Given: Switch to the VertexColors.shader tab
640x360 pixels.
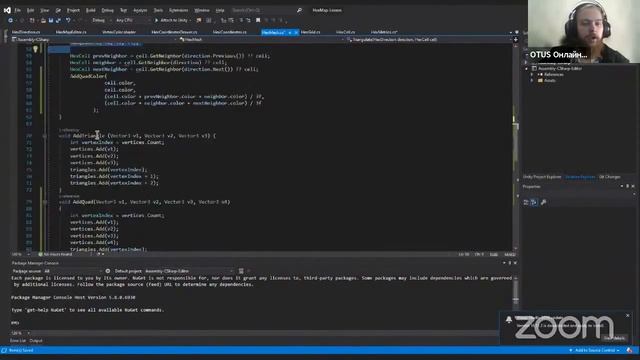Looking at the screenshot, I should coord(119,32).
